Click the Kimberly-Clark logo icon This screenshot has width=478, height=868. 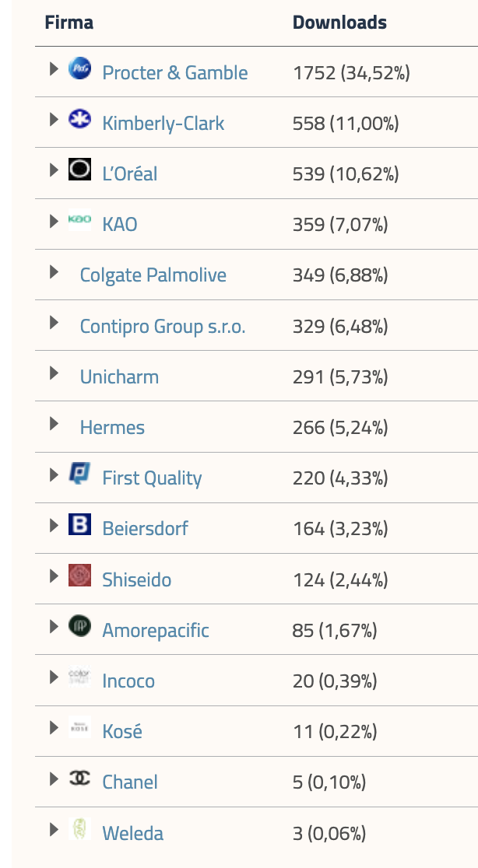tap(79, 120)
